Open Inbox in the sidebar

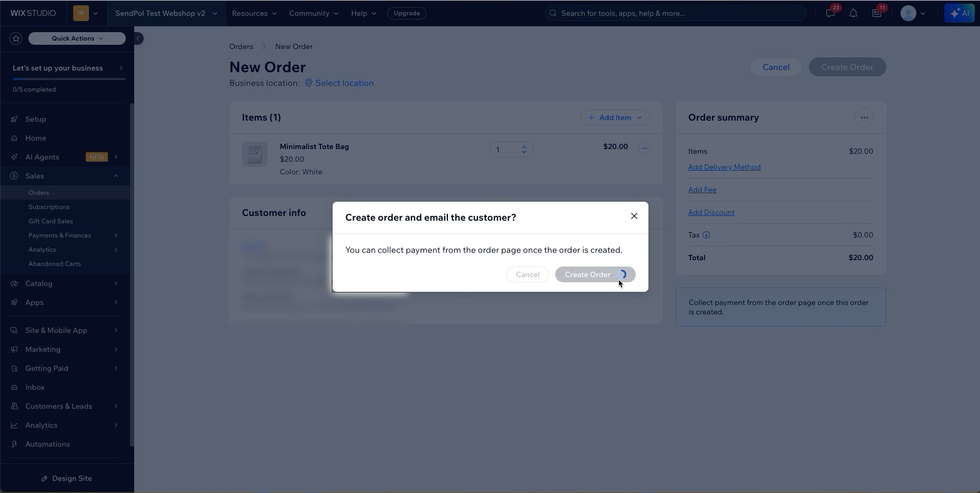tap(65, 387)
